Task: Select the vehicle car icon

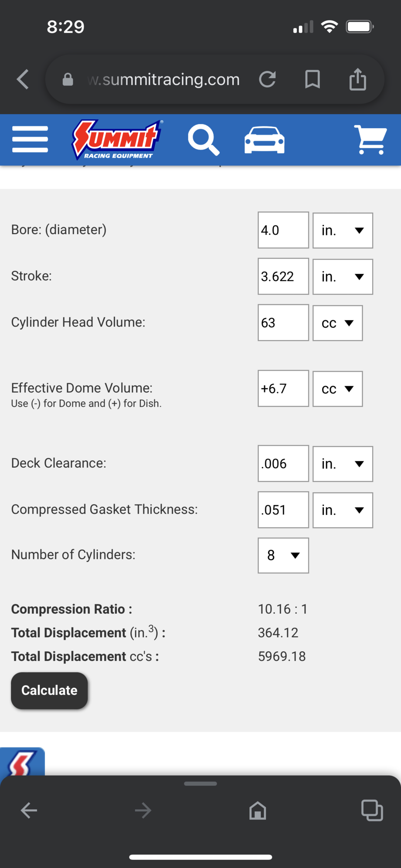Action: tap(265, 140)
